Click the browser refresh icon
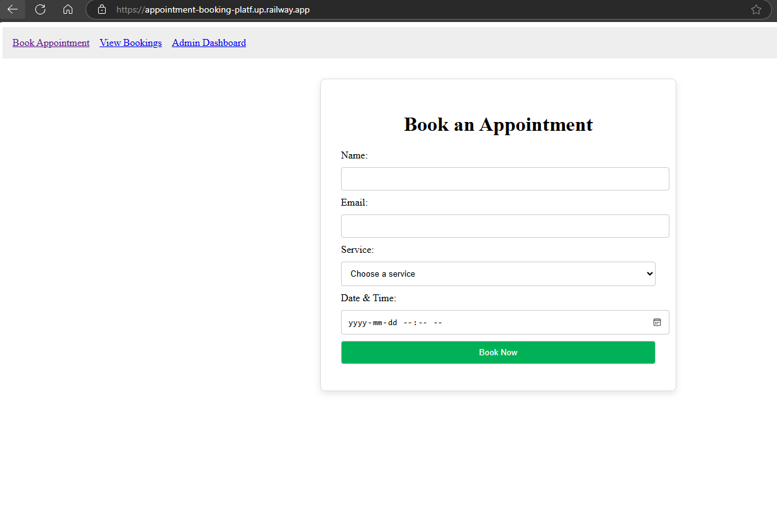Image resolution: width=777 pixels, height=532 pixels. (40, 9)
